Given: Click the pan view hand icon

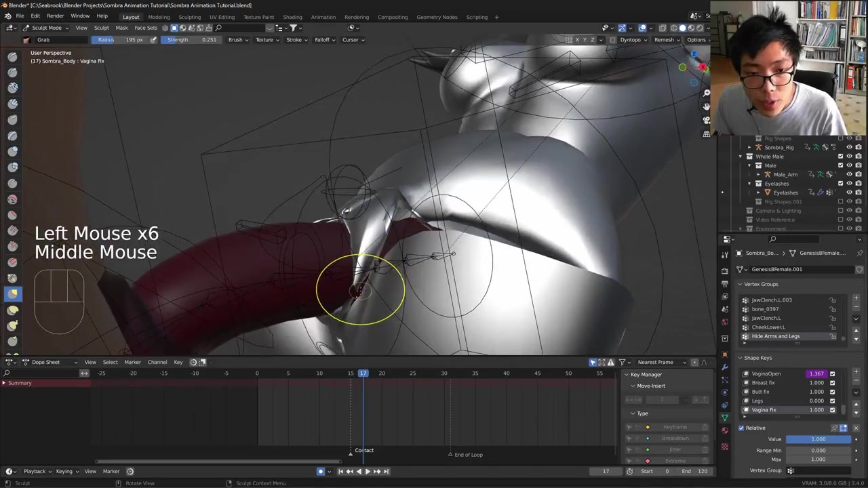Looking at the screenshot, I should coord(706,106).
